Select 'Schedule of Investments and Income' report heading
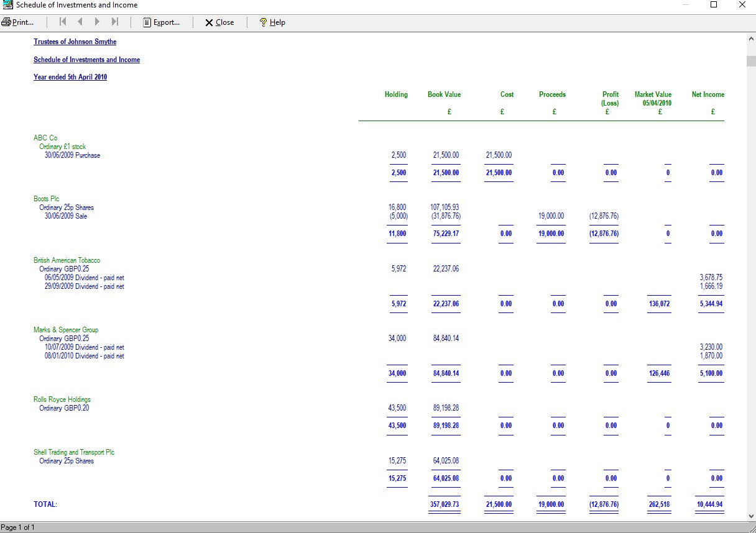 click(86, 60)
